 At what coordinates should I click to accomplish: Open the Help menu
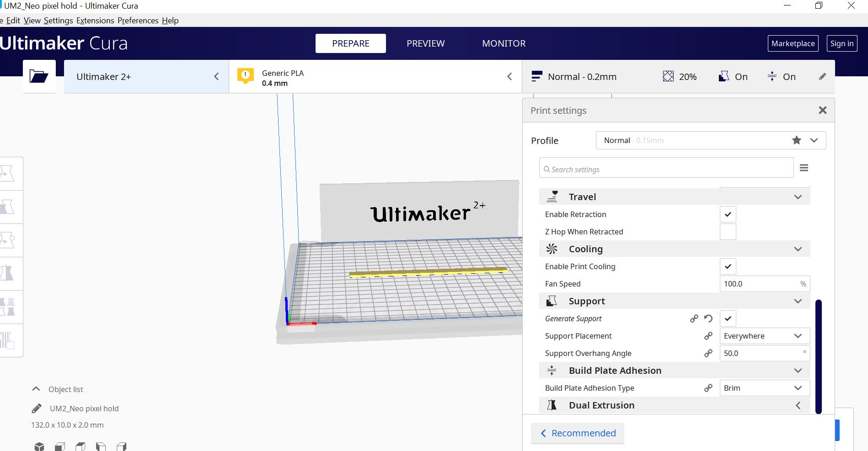[170, 21]
